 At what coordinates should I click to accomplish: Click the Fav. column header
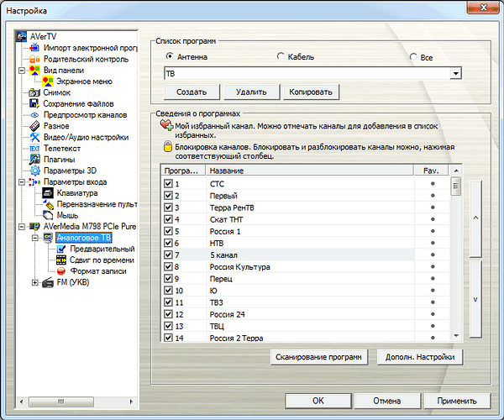(x=431, y=171)
